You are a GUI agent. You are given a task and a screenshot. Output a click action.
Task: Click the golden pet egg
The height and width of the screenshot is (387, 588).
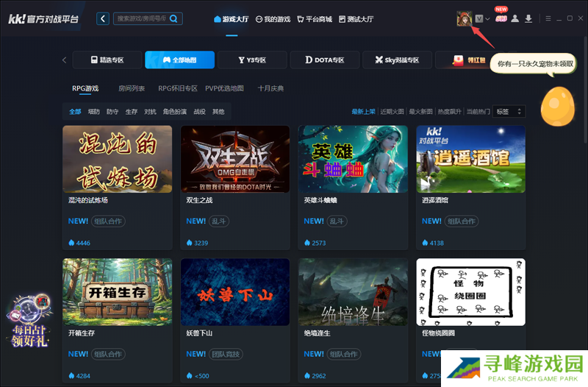(x=558, y=106)
